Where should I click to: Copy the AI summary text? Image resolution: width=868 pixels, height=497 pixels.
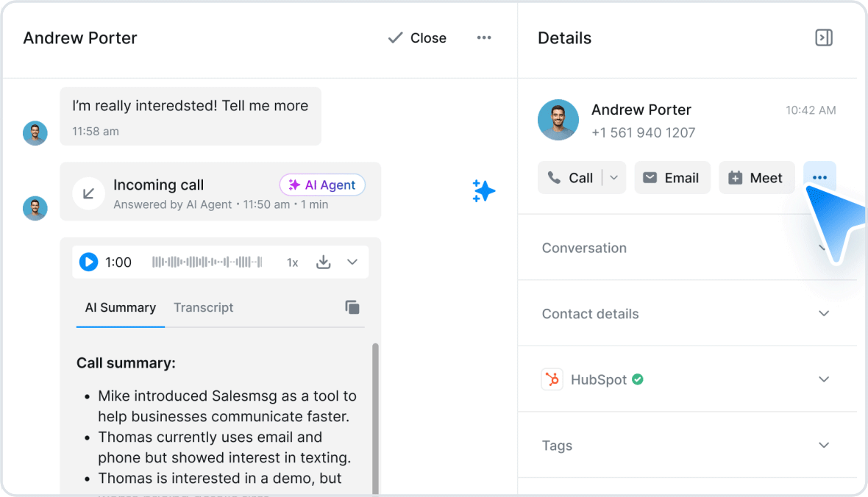352,307
